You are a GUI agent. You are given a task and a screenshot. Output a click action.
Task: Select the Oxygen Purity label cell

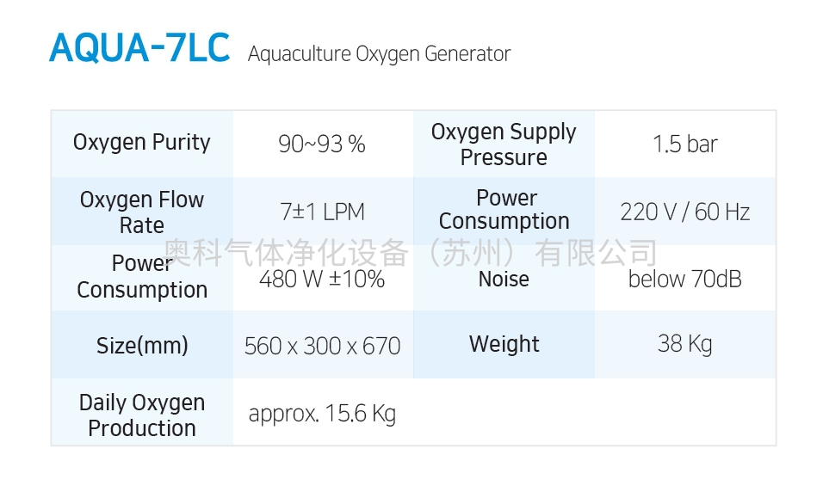tap(142, 143)
